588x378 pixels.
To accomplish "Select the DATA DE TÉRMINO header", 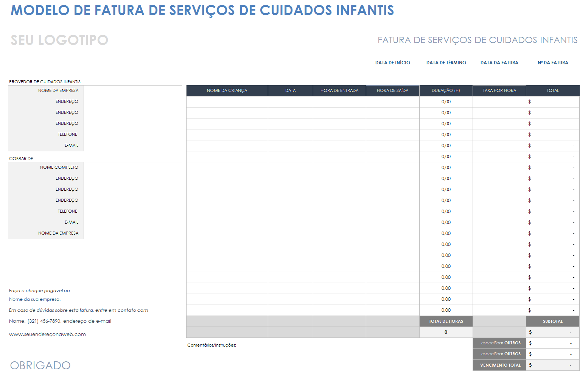I will click(446, 63).
